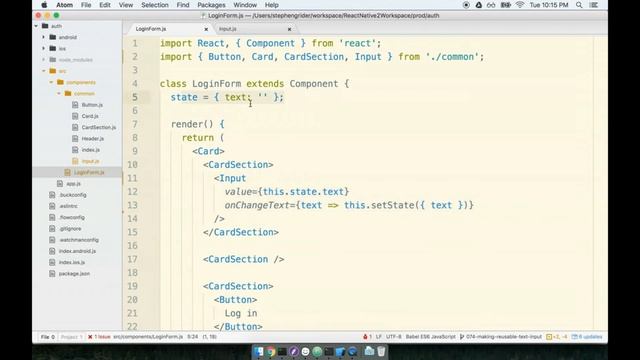Open Spotlight search in menu bar

[x=579, y=5]
